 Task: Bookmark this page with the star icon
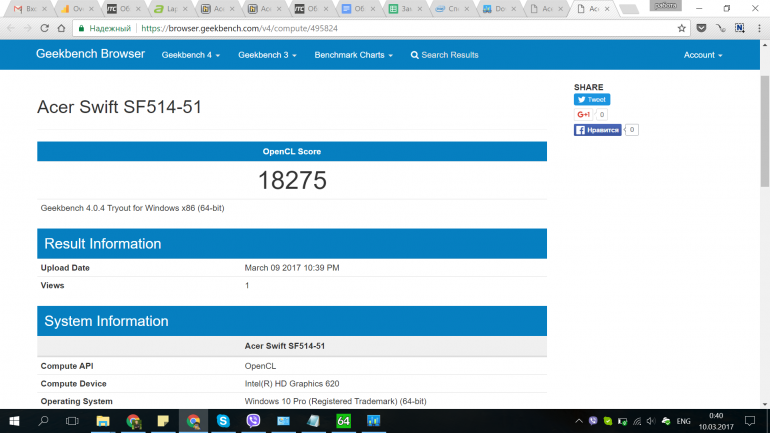tap(682, 28)
